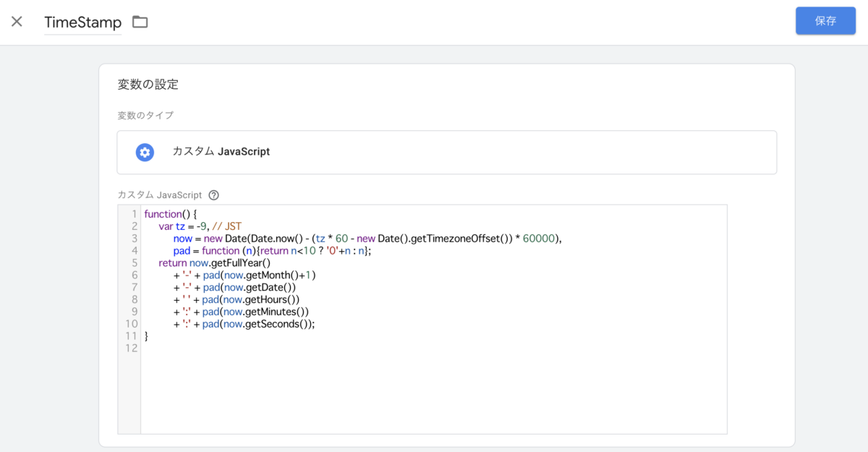Click the folder icon next to TimeStamp
The height and width of the screenshot is (452, 868).
140,22
